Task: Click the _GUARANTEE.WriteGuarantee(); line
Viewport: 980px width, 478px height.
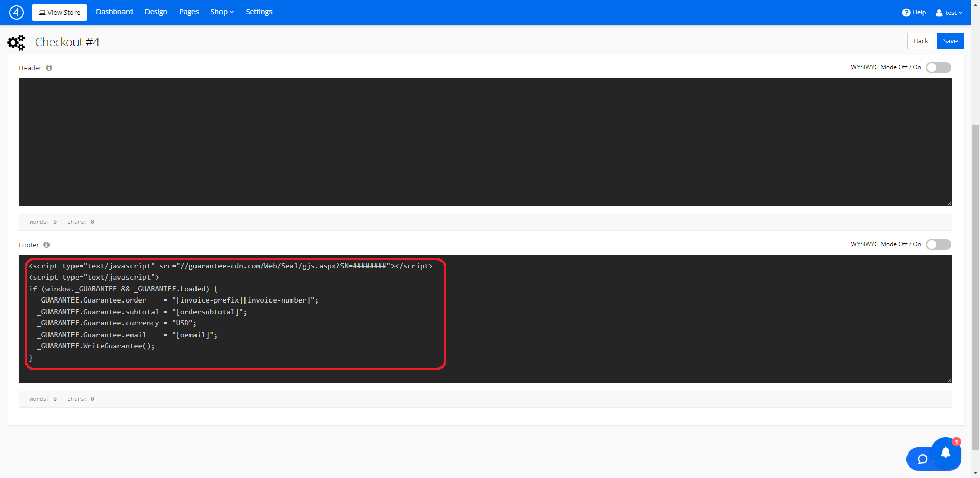Action: coord(95,346)
